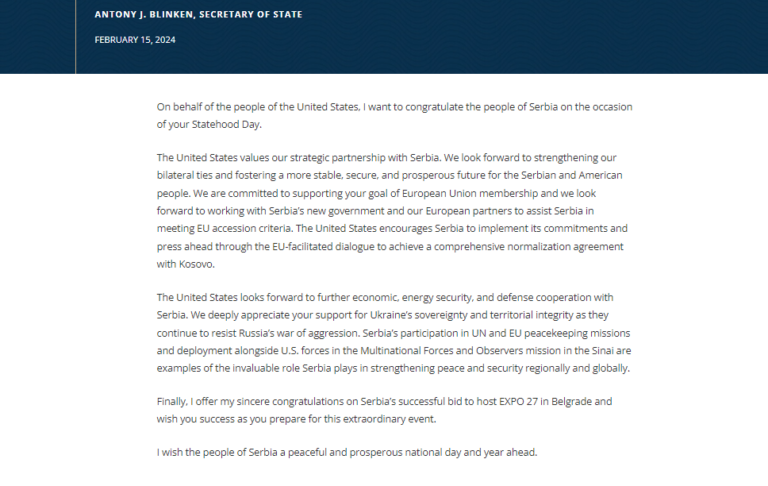Click the Antony J. Blinken, Secretary of State byline

tap(198, 15)
